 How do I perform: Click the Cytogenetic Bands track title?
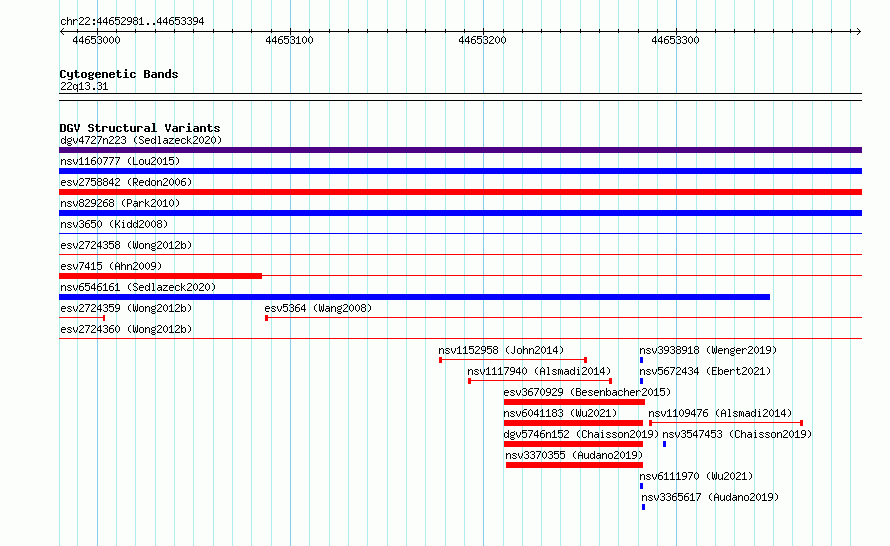(x=119, y=74)
